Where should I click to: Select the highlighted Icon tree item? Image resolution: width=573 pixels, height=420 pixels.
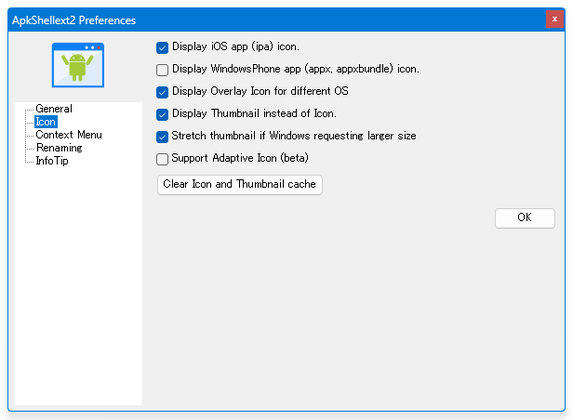pyautogui.click(x=45, y=122)
